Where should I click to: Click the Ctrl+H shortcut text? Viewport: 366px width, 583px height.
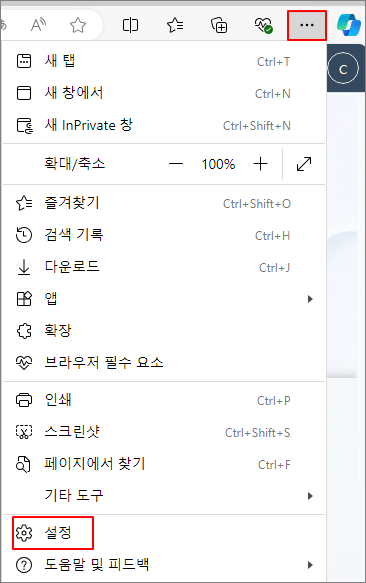pos(272,236)
